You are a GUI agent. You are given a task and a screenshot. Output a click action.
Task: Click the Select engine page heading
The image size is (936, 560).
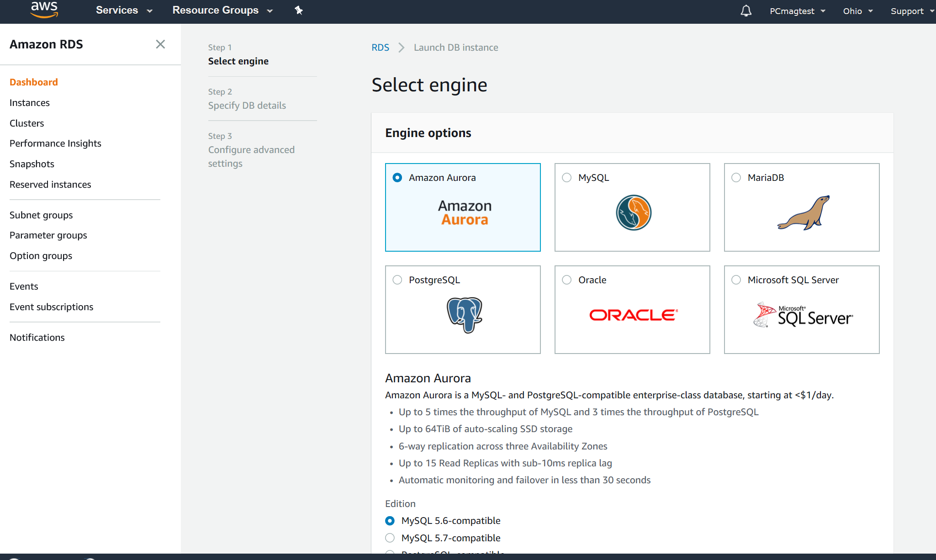pyautogui.click(x=429, y=85)
